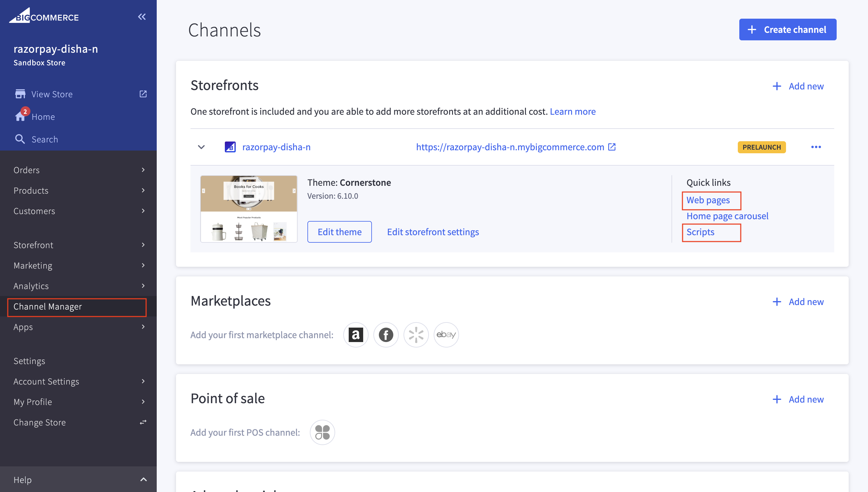
Task: Open Edit storefront settings
Action: tap(433, 232)
